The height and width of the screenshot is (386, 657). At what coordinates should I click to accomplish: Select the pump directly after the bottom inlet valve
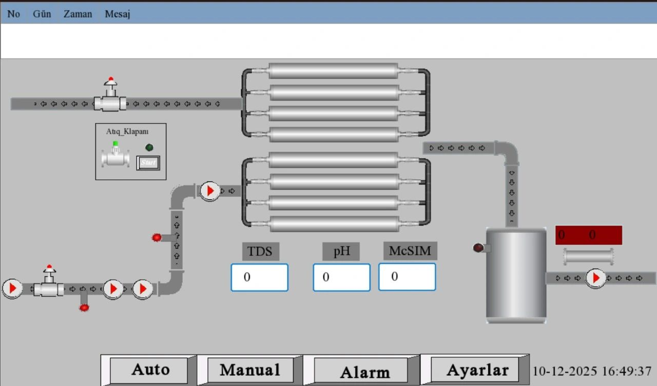click(x=113, y=289)
